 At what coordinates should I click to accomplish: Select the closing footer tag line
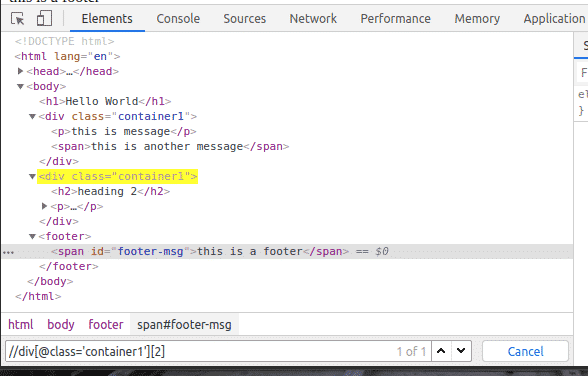[69, 266]
